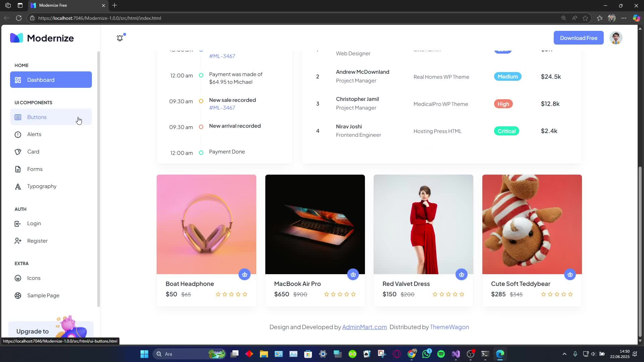Open File Explorer from taskbar
This screenshot has width=644, height=362.
[x=264, y=354]
